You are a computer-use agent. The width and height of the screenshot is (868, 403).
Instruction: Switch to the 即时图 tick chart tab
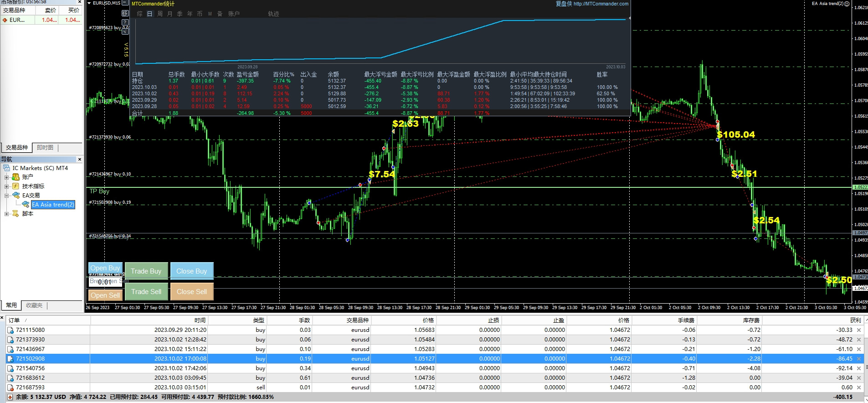[x=45, y=148]
